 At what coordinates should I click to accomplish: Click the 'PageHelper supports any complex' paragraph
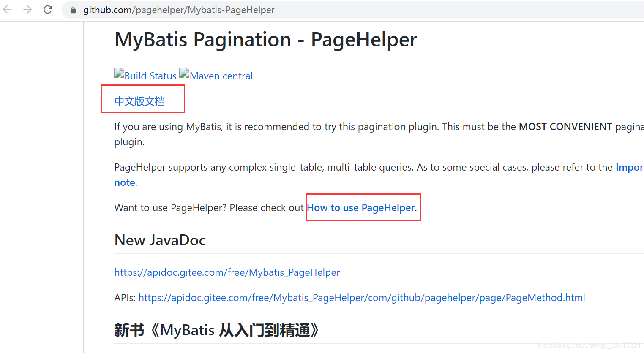tap(379, 175)
